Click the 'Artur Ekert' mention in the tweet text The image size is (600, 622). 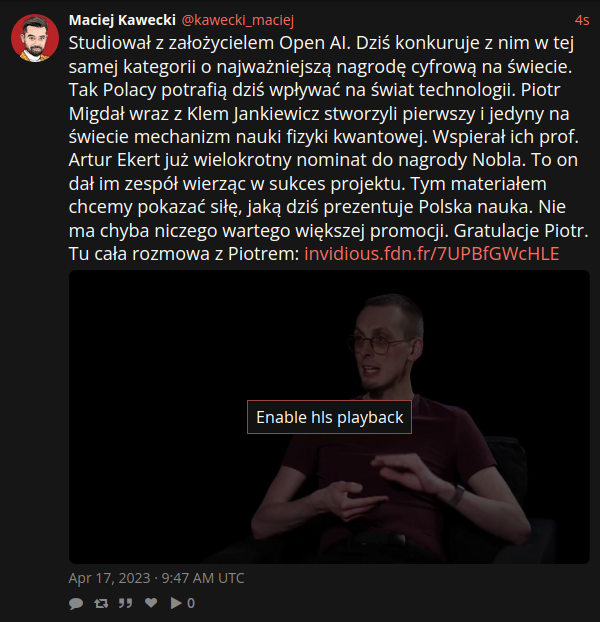113,160
